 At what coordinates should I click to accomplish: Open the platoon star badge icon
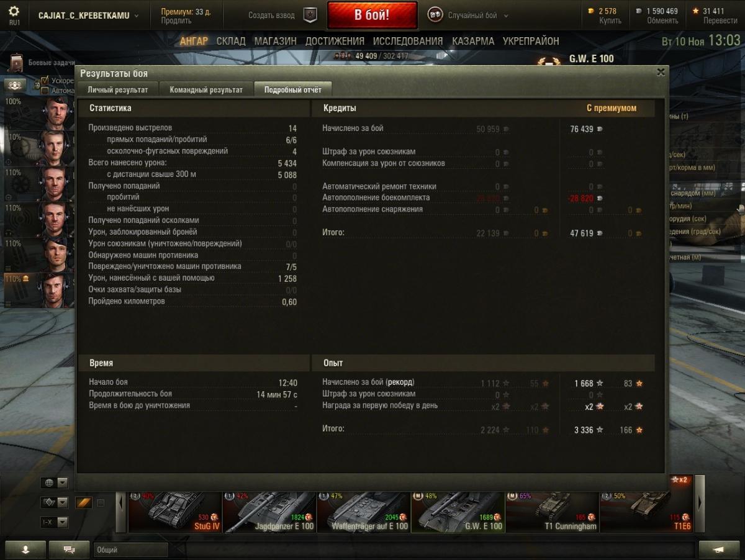click(x=310, y=16)
